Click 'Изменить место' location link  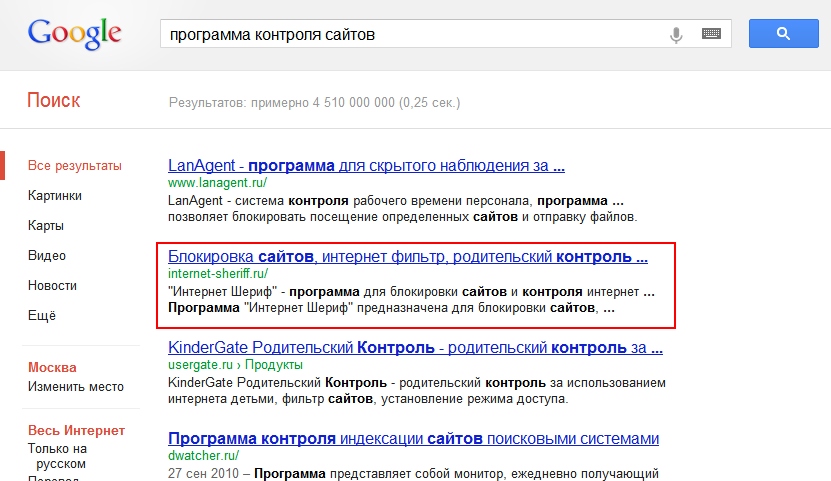point(76,387)
